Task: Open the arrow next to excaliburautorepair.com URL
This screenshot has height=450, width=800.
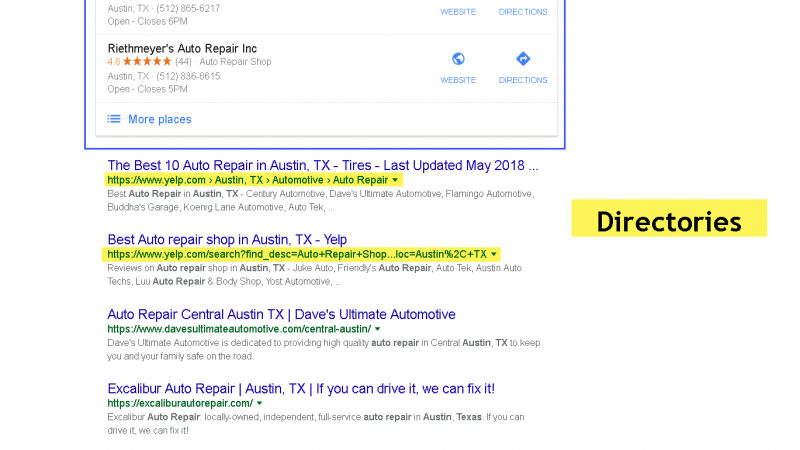Action: coord(259,403)
